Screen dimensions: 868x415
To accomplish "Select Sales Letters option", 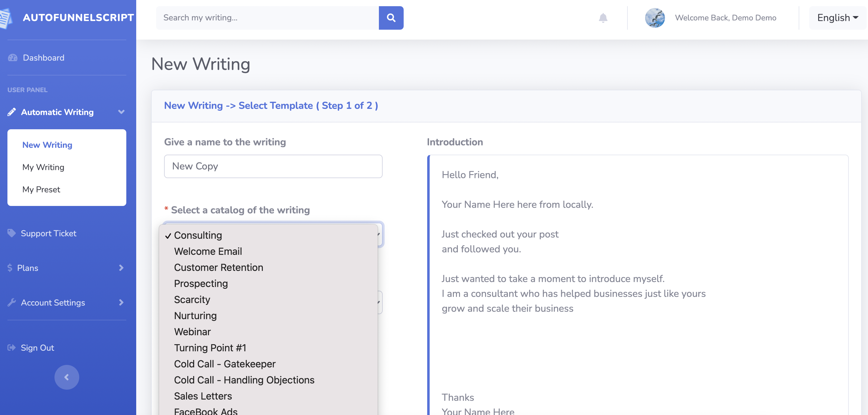I will click(268, 396).
